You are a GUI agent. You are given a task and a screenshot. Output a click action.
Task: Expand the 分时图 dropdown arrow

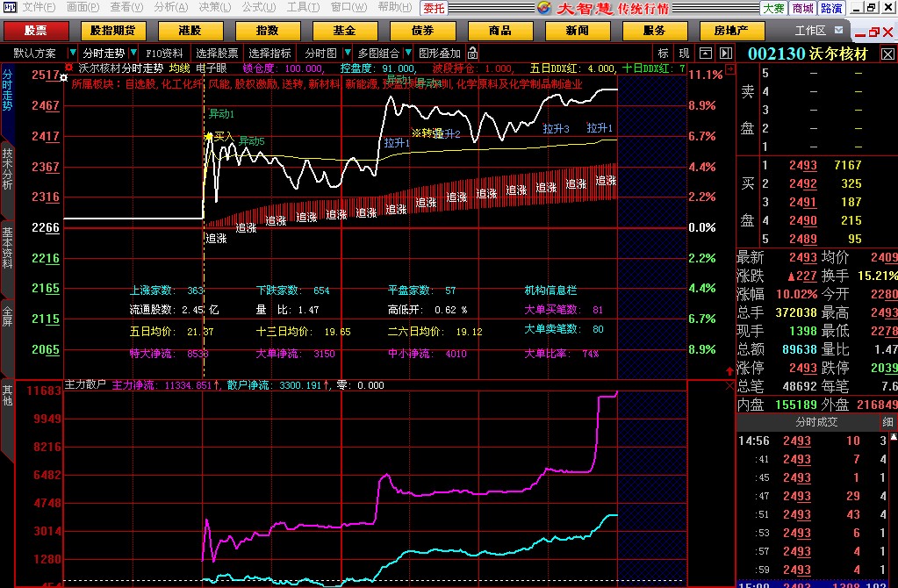click(x=347, y=54)
